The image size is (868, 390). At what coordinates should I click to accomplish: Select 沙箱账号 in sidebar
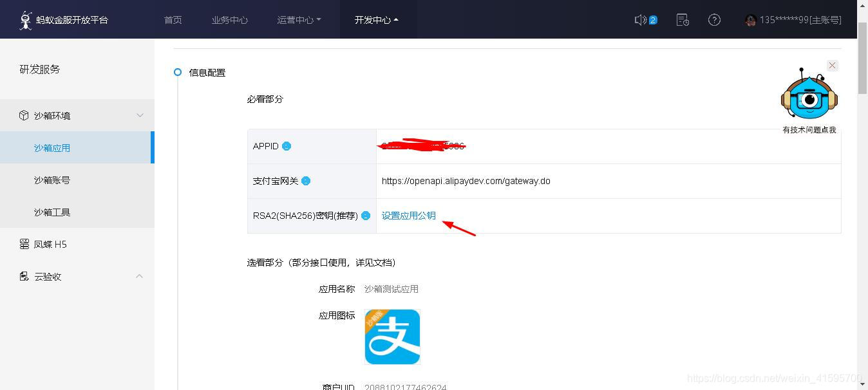point(77,180)
